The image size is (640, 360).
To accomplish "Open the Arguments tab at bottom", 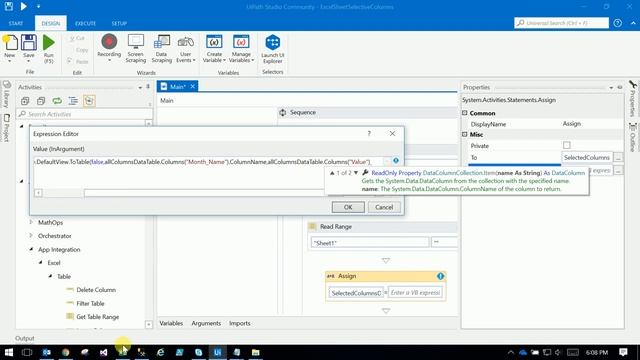I will 206,323.
